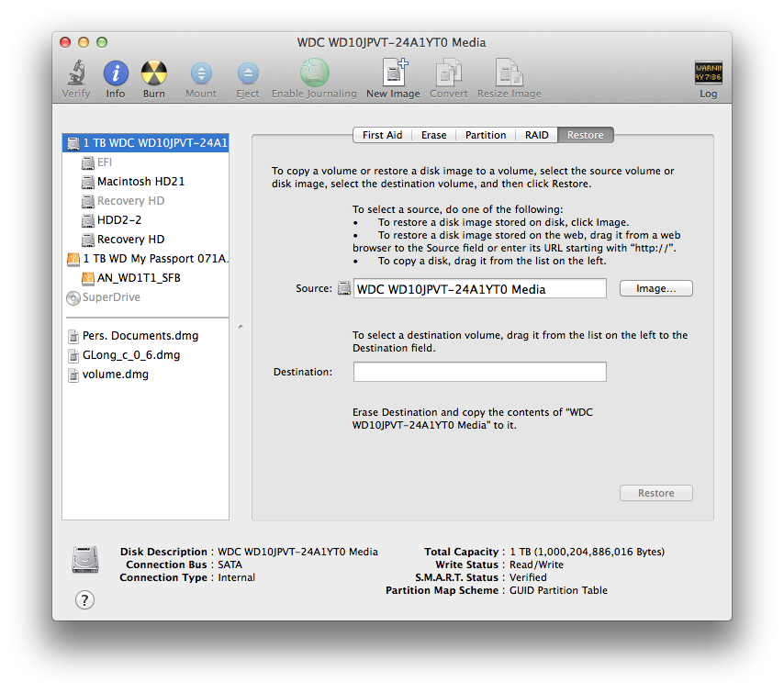Switch to the RAID tab
Image resolution: width=784 pixels, height=693 pixels.
(536, 135)
